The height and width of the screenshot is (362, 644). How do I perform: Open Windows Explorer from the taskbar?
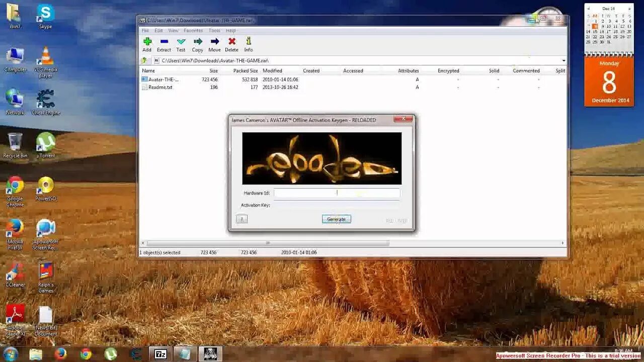pos(36,354)
